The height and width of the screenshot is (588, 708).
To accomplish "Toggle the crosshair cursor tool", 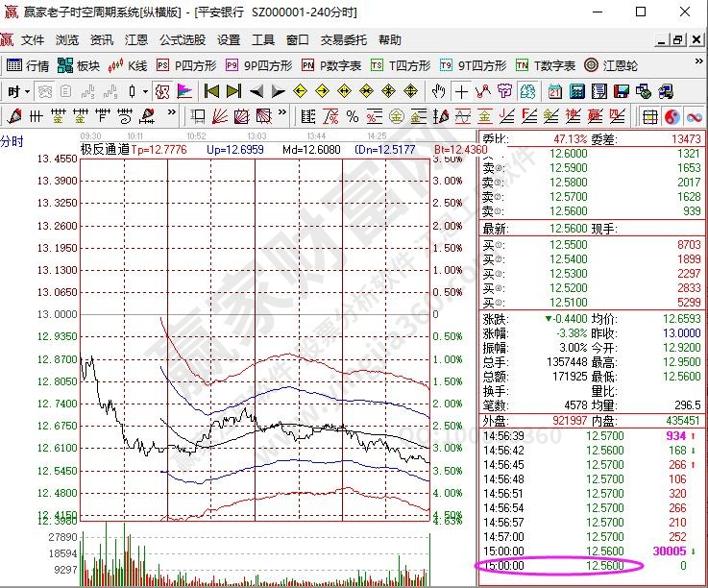I will pos(461,91).
